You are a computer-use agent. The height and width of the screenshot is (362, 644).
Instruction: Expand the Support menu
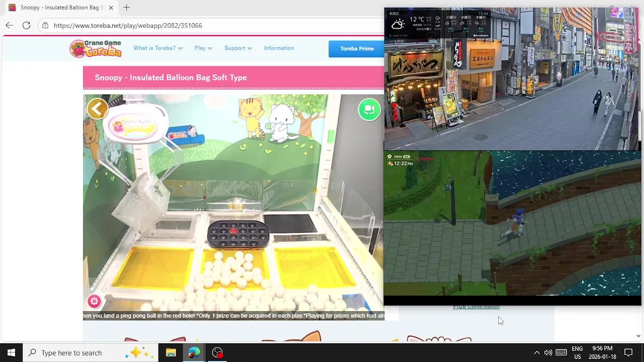pyautogui.click(x=238, y=48)
